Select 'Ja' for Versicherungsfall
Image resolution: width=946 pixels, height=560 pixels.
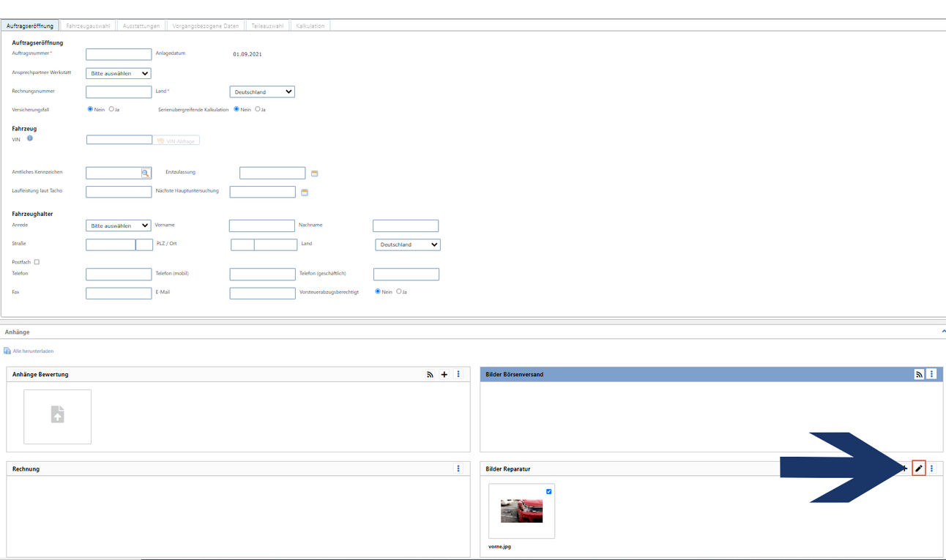[111, 109]
